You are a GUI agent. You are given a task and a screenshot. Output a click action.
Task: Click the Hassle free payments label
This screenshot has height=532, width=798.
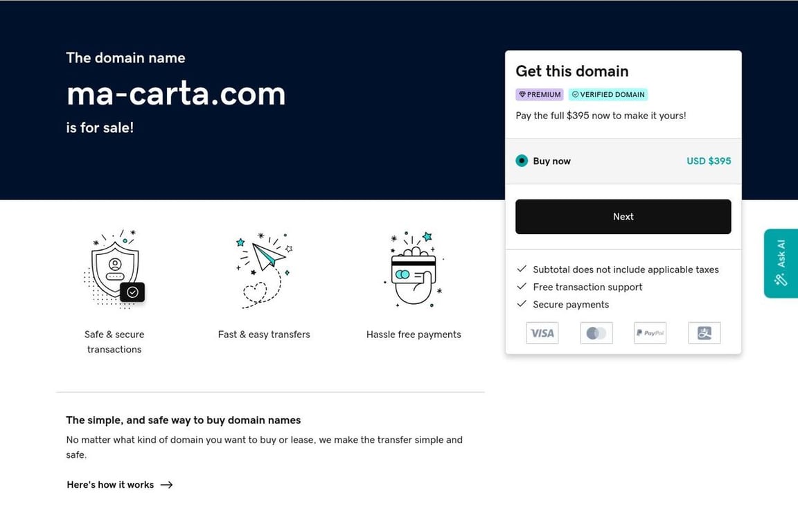(414, 335)
